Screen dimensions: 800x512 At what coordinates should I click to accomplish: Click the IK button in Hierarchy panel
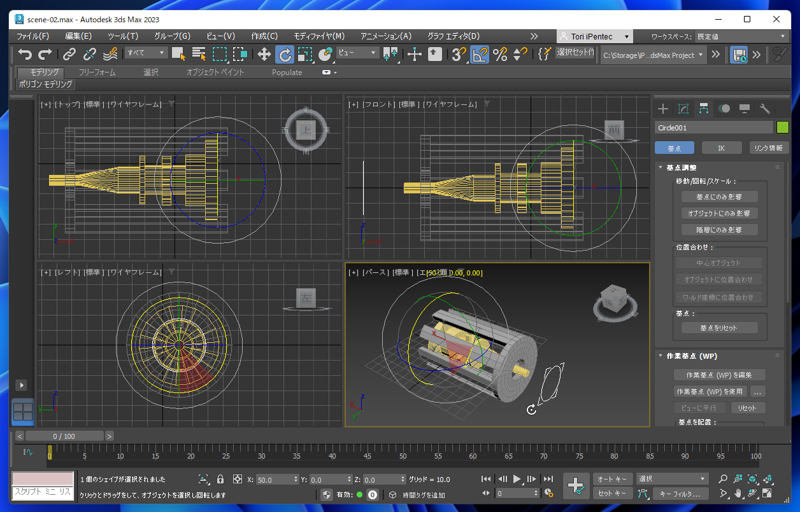coord(721,148)
